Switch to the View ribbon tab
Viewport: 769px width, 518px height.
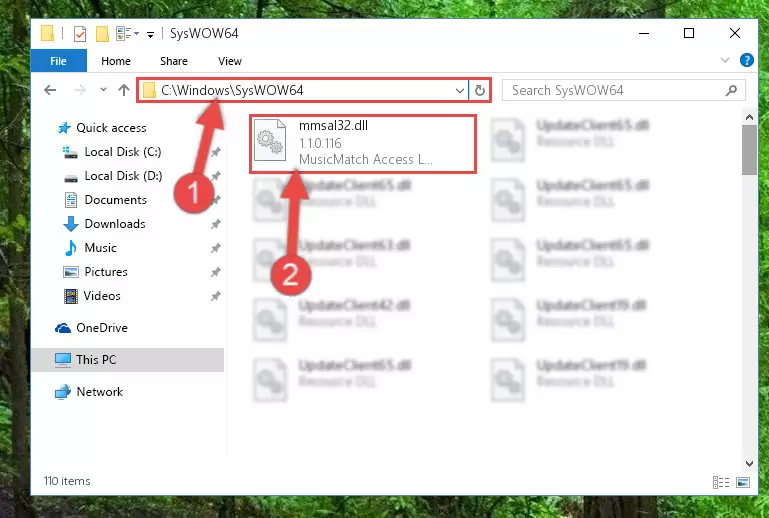click(230, 61)
